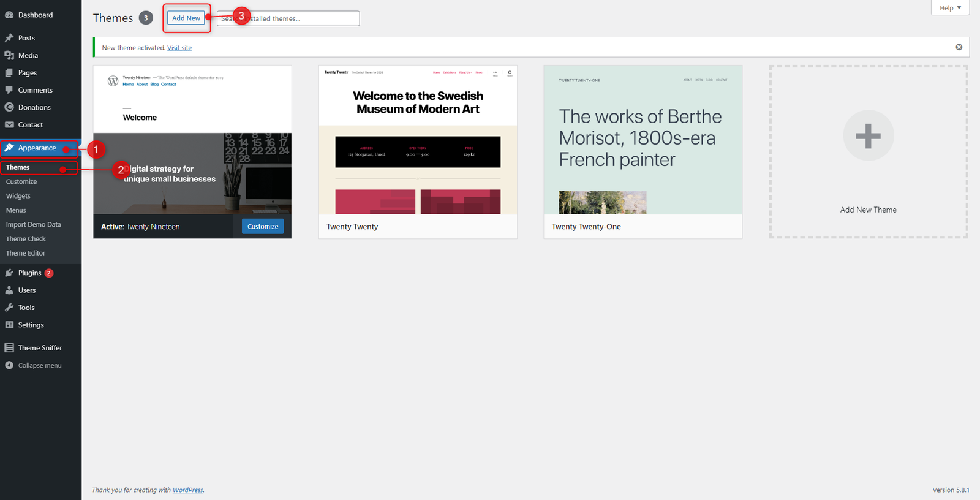Viewport: 980px width, 500px height.
Task: Click the Theme Sniffer list icon
Action: (x=9, y=348)
